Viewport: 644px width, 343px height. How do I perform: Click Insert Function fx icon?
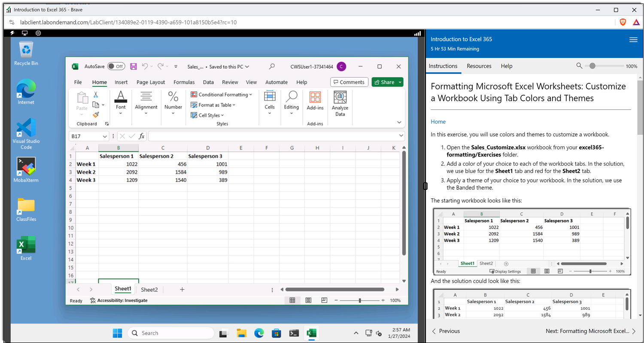(x=142, y=136)
